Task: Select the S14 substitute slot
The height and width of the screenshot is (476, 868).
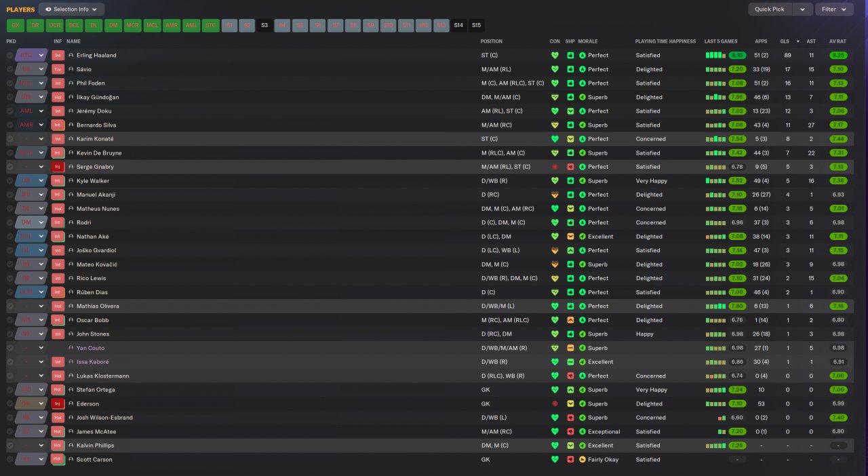Action: point(459,26)
